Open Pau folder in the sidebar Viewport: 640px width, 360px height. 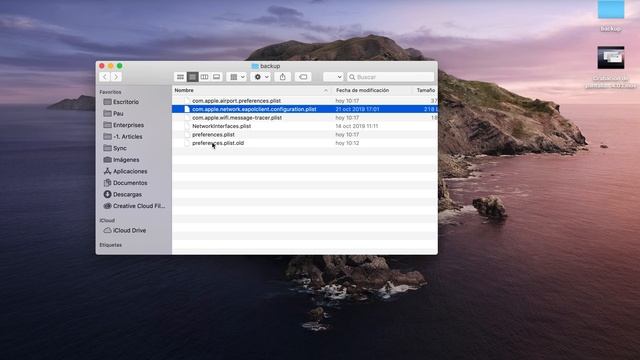[118, 113]
